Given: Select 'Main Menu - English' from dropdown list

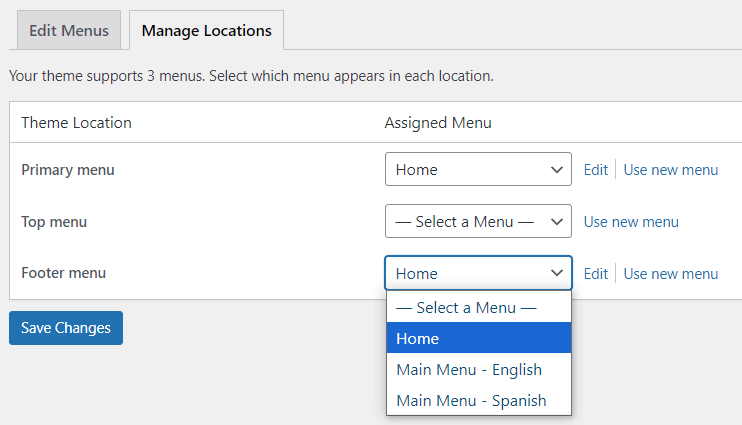Looking at the screenshot, I should (x=478, y=369).
